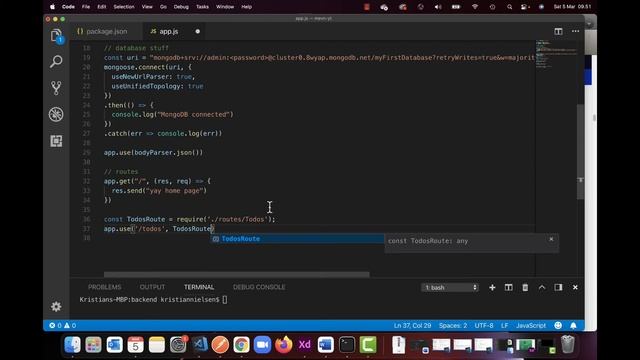Click the console.log("MongoDB connected") line
This screenshot has width=640, height=360.
tap(172, 115)
